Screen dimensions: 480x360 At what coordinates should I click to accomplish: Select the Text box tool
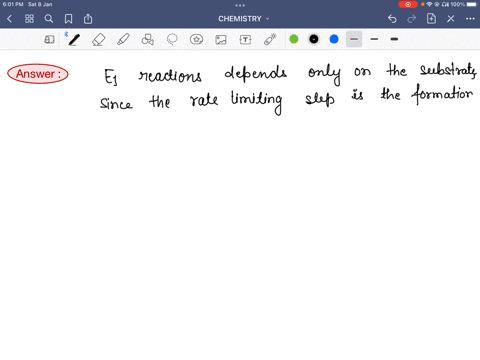(x=245, y=40)
